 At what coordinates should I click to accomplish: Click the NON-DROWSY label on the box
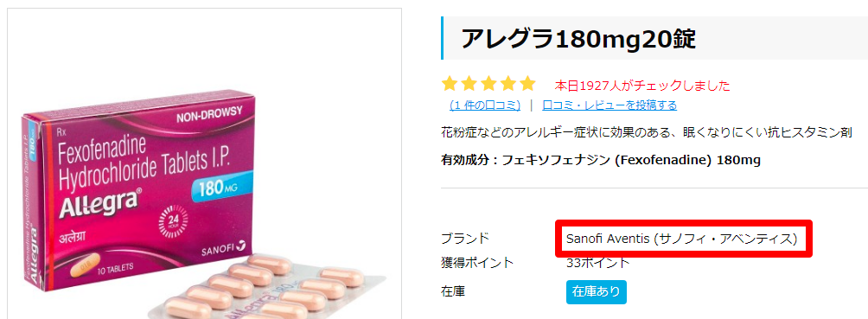coord(209,117)
